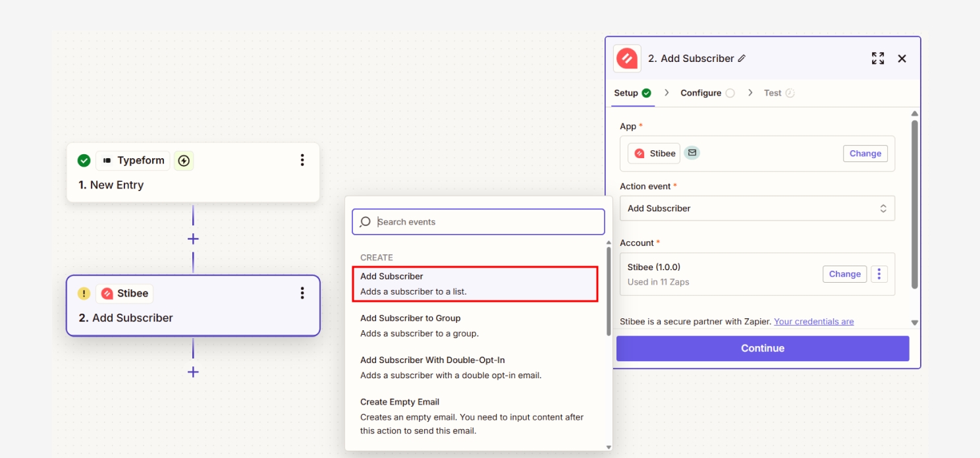Close the Add Subscriber panel
980x458 pixels.
[902, 59]
